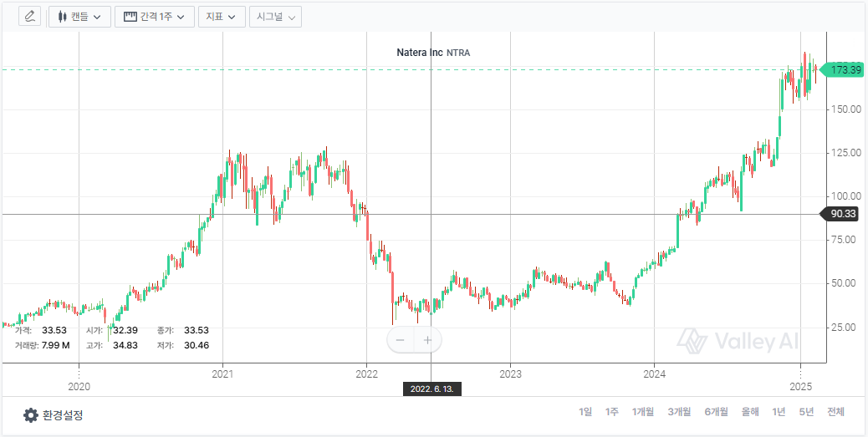The image size is (868, 437).
Task: Expand the 지표 indicators dropdown
Action: 222,17
